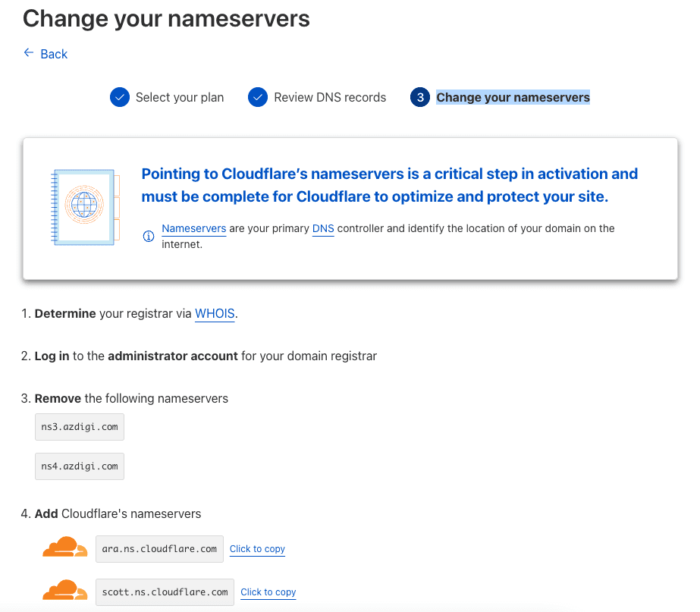Click the checkmark icon on Select your plan

[119, 97]
